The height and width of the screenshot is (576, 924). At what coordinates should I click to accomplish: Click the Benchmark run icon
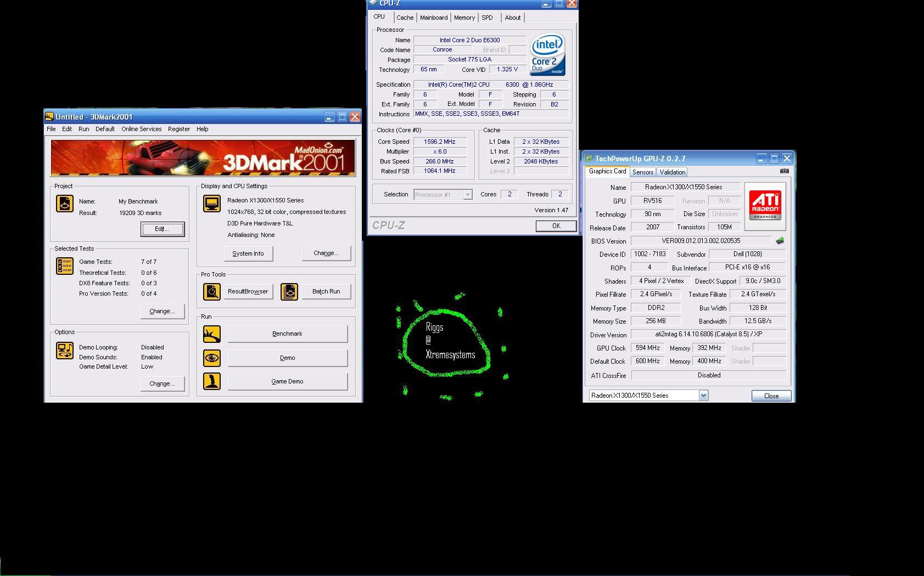coord(212,334)
